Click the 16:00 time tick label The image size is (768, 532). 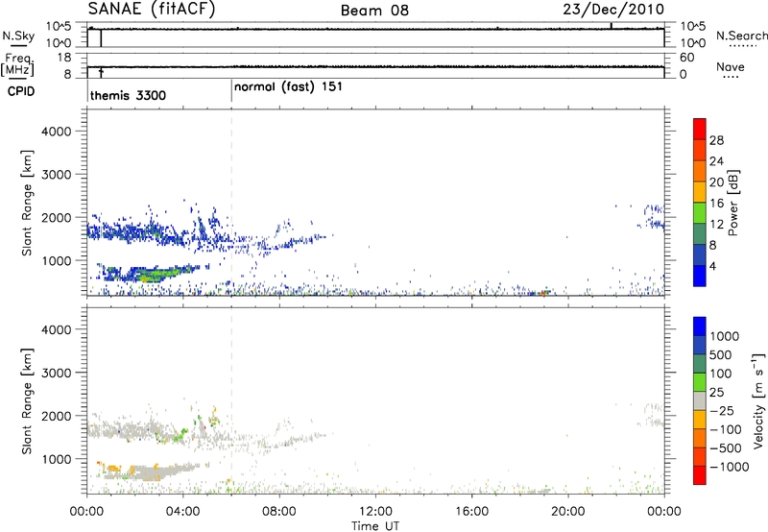[471, 512]
